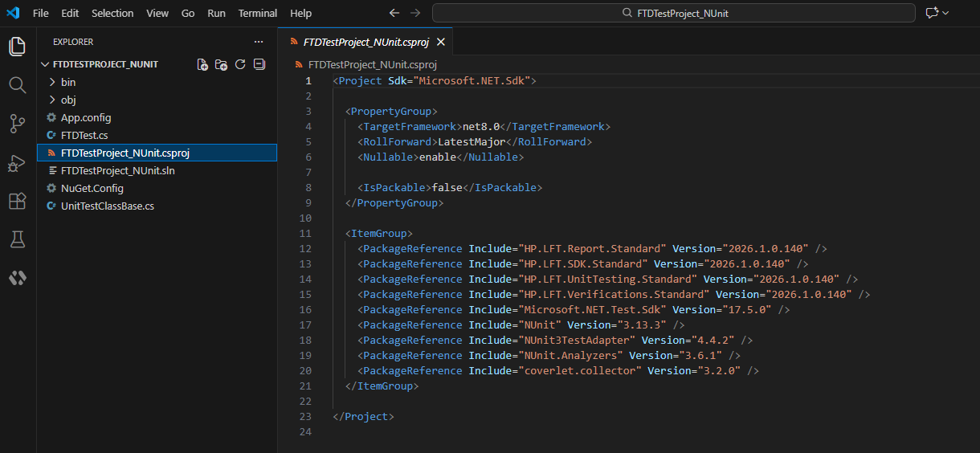
Task: Open FTDTest.cs in the Explorer
Action: click(x=84, y=135)
